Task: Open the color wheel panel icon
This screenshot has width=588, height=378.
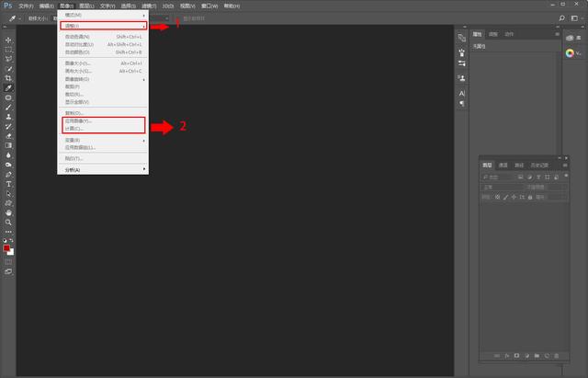Action: [570, 53]
